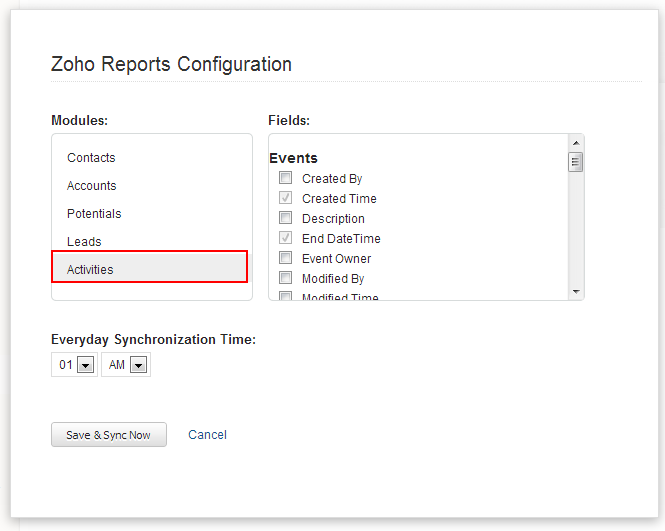Check the partially visible Modified Time checkbox
Screen dimensions: 665x531
pyautogui.click(x=285, y=296)
